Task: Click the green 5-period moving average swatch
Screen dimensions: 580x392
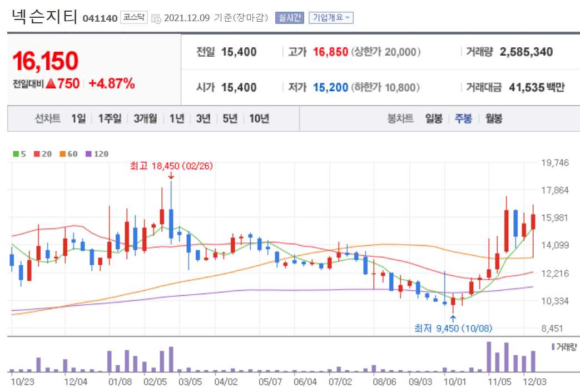Action: coord(16,154)
